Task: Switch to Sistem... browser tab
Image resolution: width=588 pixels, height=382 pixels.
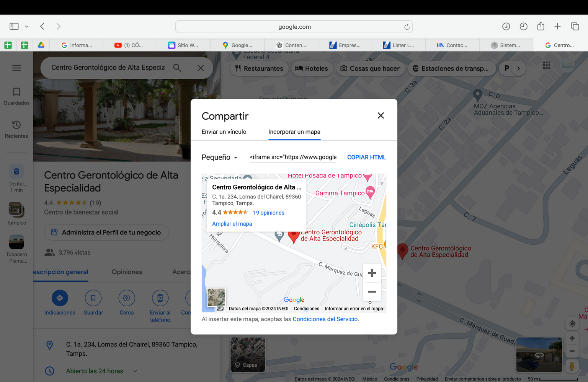Action: click(x=506, y=45)
